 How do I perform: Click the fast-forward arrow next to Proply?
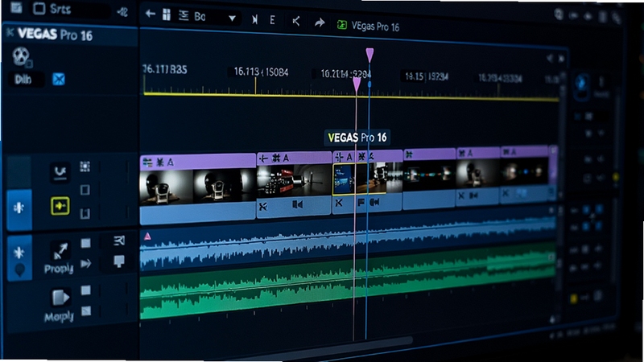[x=86, y=264]
